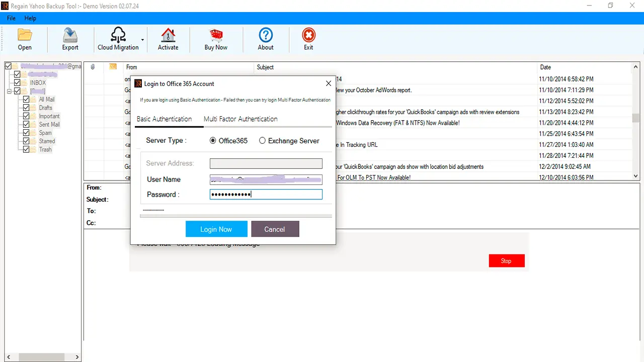Screen dimensions: 644x362
Task: Click the red Exit icon
Action: pyautogui.click(x=308, y=40)
